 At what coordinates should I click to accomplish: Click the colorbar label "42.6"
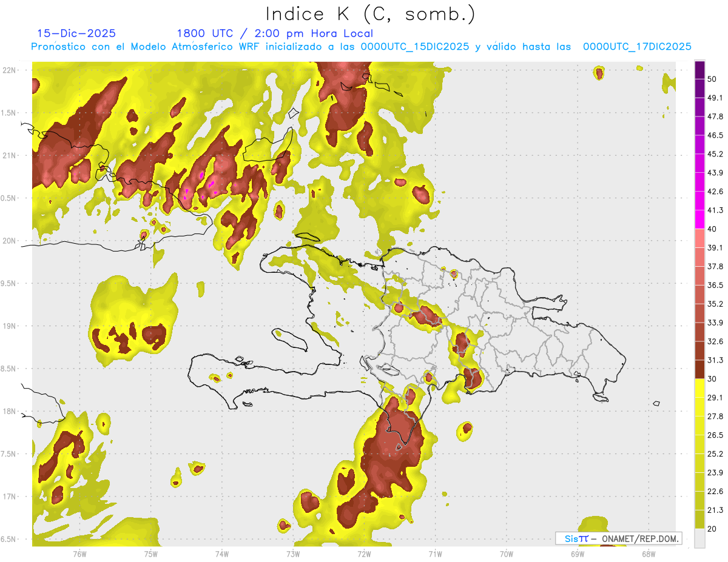tap(715, 192)
